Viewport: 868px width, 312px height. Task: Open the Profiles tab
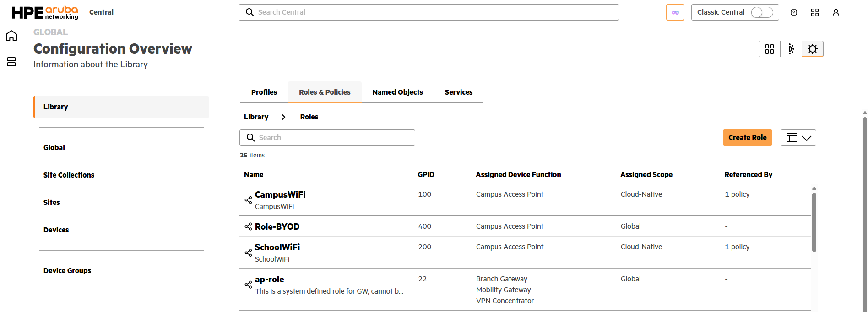[x=264, y=92]
